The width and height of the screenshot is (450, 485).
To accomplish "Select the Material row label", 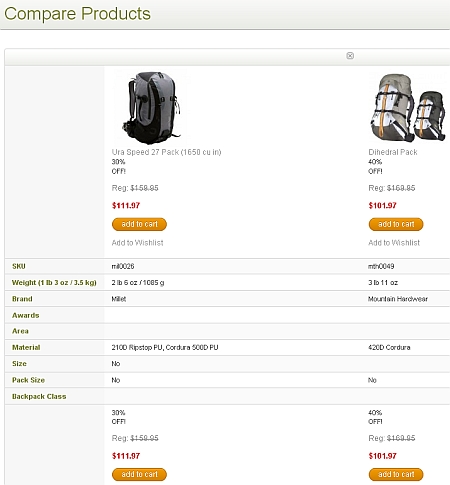I will pos(26,347).
